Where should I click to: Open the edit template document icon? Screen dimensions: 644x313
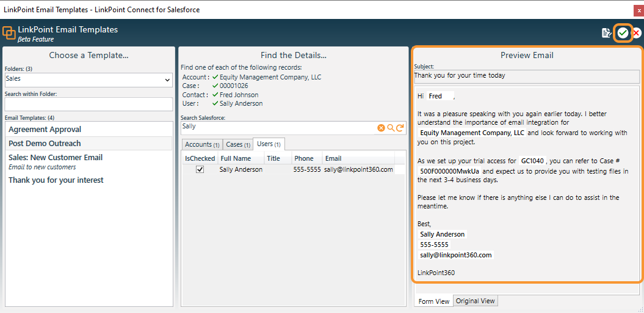[606, 33]
